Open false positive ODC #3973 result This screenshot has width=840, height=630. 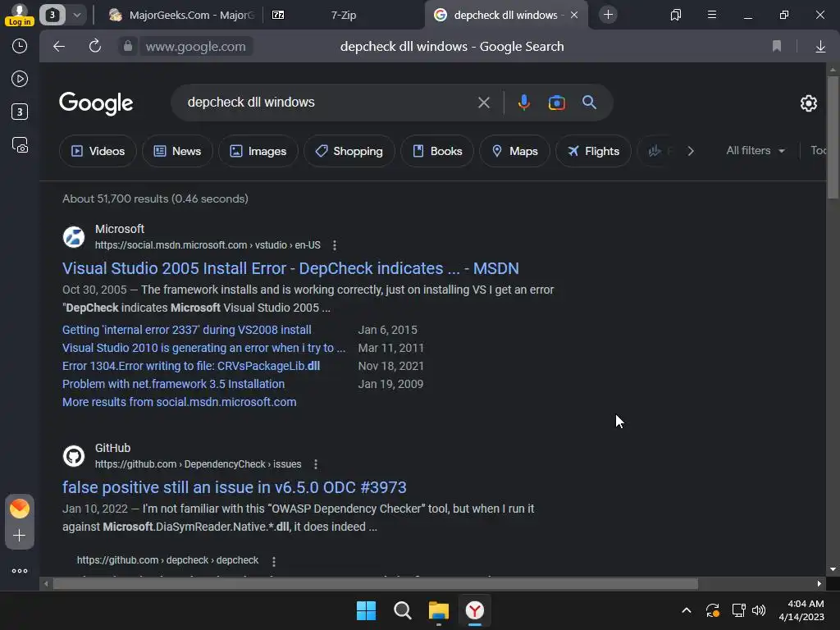(x=234, y=487)
